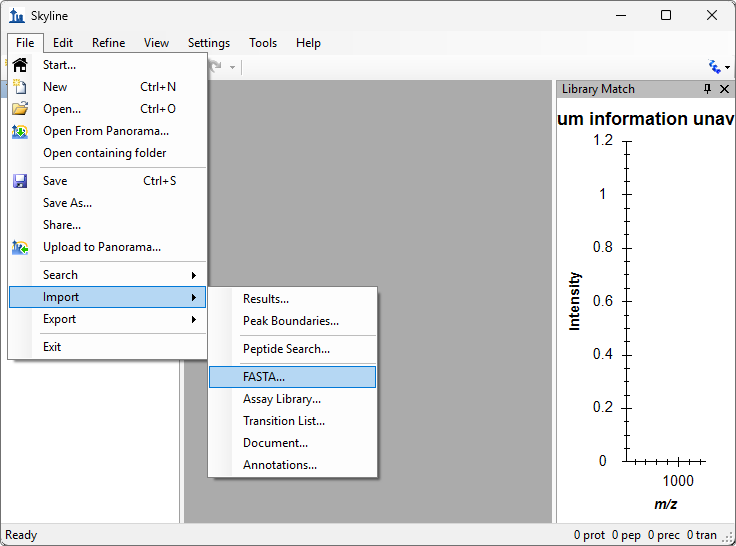The height and width of the screenshot is (546, 736).
Task: Click the Open folder icon
Action: click(x=20, y=109)
